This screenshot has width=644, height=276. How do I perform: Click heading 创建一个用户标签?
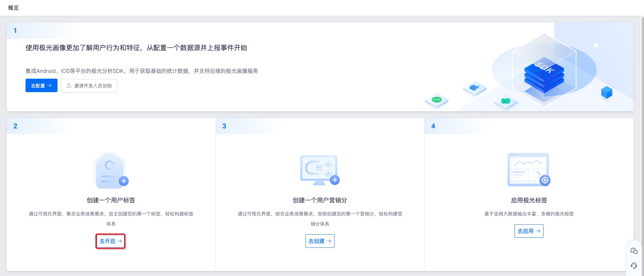pos(111,200)
